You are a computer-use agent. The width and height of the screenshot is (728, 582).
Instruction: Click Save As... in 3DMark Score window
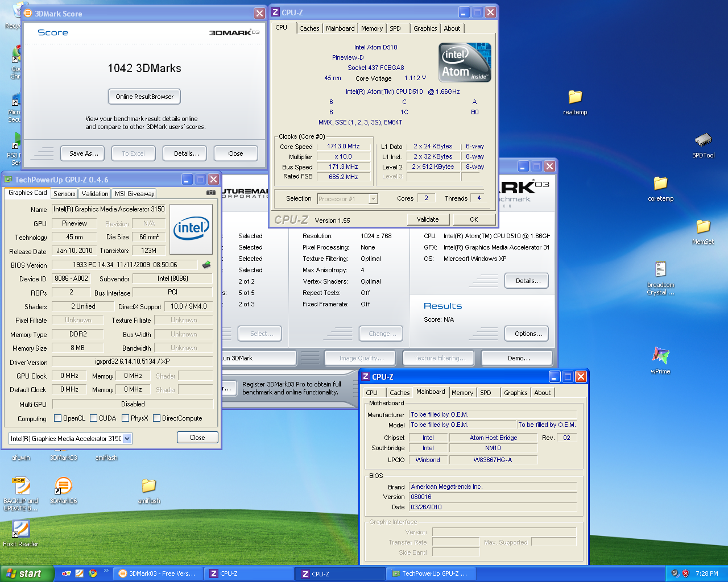84,153
